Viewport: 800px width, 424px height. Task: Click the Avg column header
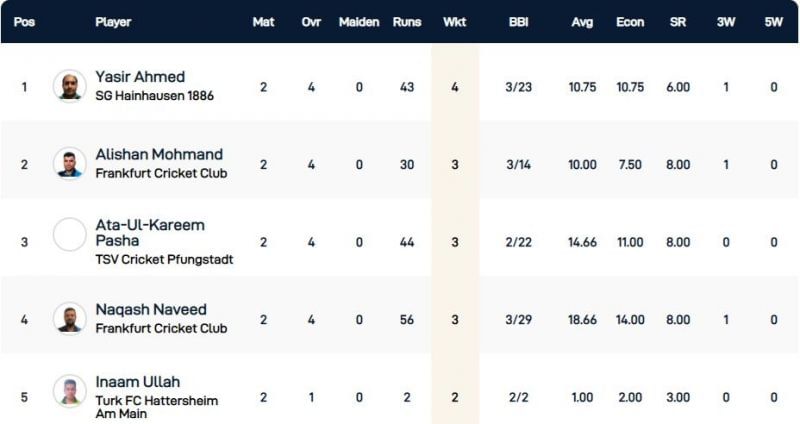pos(582,22)
